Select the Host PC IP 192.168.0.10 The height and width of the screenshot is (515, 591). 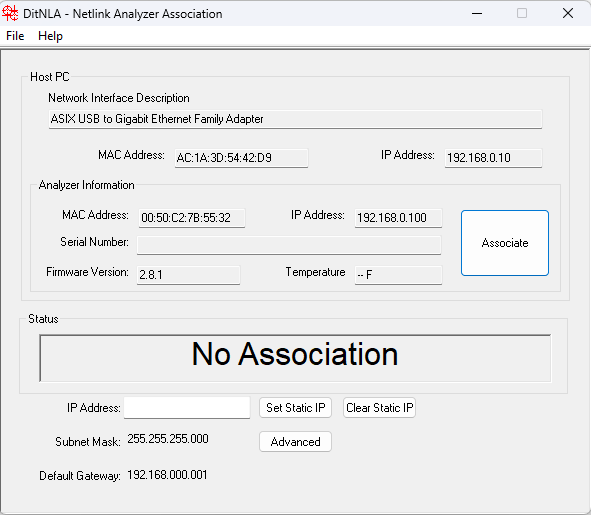493,158
